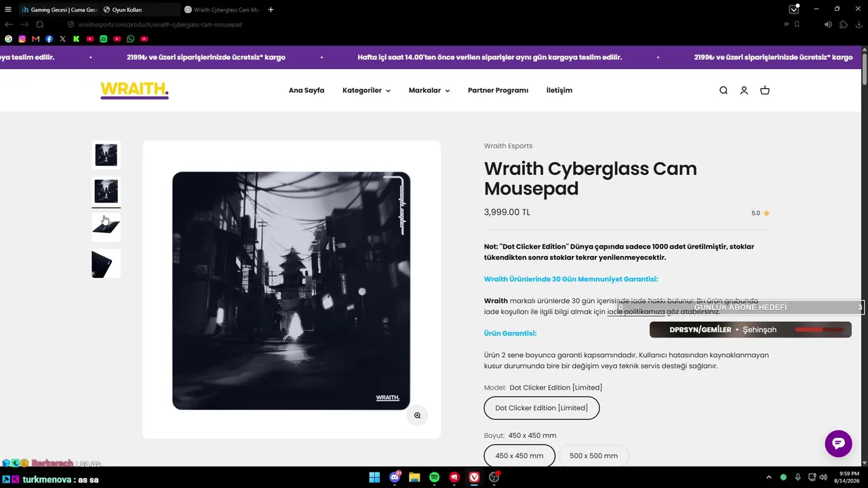Expand the Kategoriler menu
Image resolution: width=868 pixels, height=488 pixels.
[x=366, y=90]
